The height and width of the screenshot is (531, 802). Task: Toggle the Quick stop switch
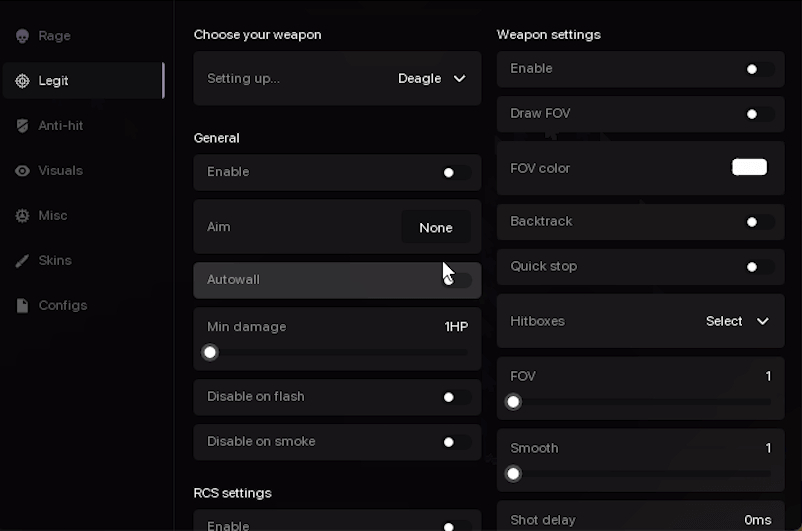[x=758, y=267]
